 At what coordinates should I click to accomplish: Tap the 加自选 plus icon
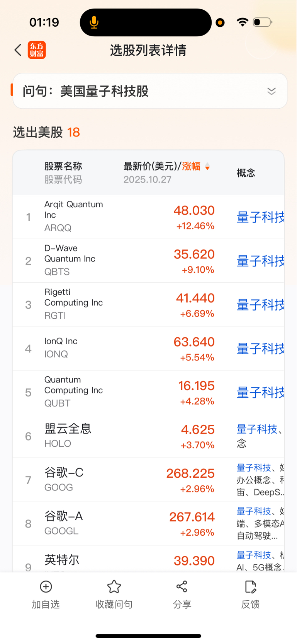[x=46, y=586]
